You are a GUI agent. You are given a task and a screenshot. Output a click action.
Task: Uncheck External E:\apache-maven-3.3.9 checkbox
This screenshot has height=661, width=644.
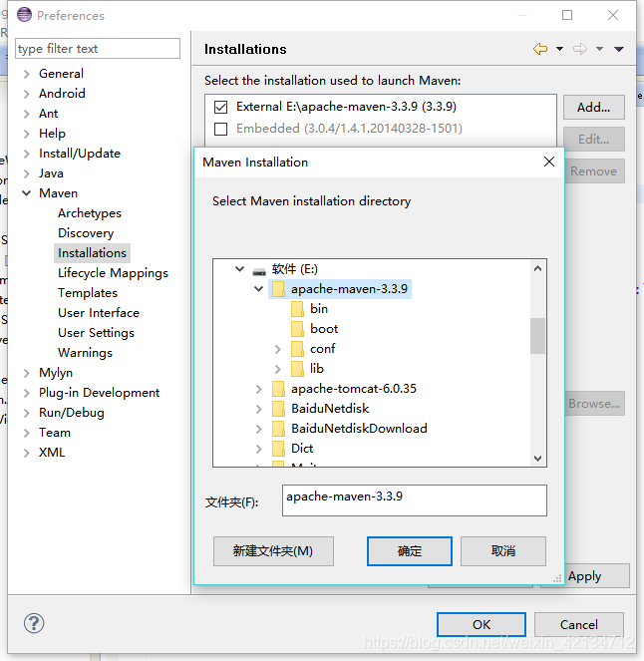click(x=221, y=107)
